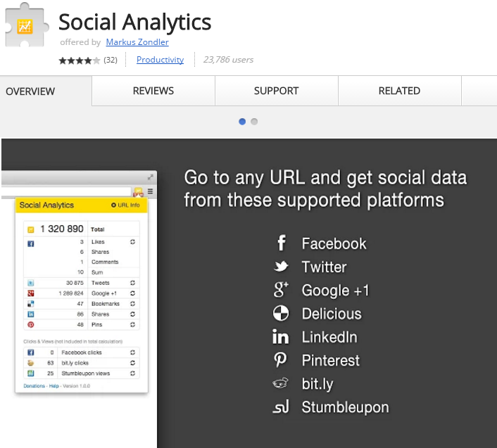Click the Stumbleupon icon
Screen dimensions: 497x448
pyautogui.click(x=281, y=407)
